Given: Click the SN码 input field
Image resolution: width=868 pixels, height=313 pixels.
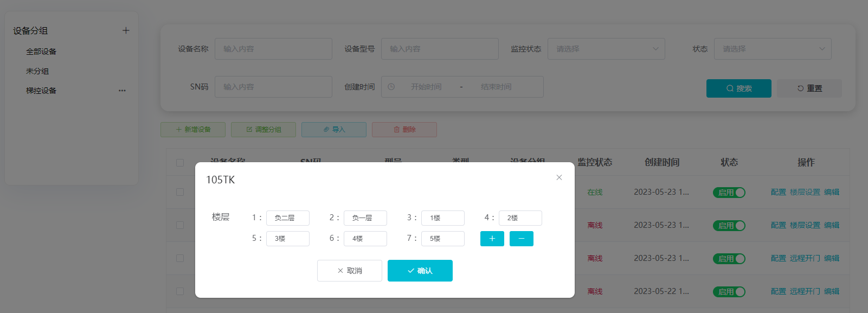Looking at the screenshot, I should click(x=273, y=87).
